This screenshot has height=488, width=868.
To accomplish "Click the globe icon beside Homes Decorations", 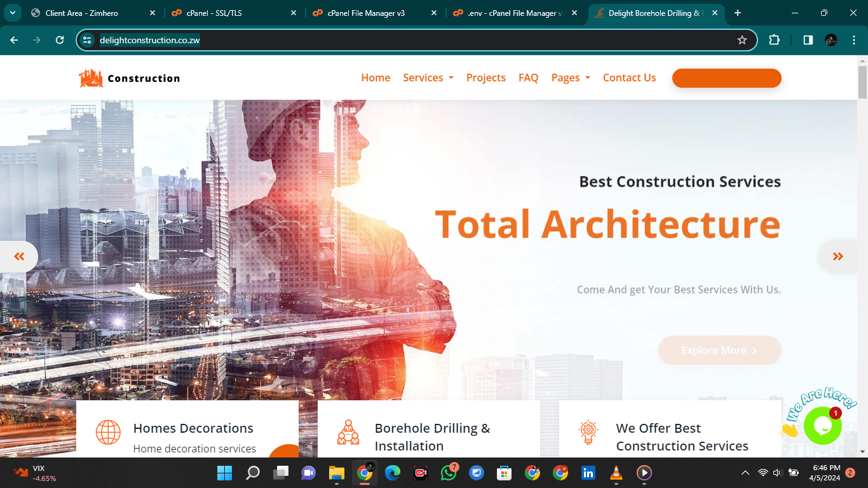I will point(108,432).
